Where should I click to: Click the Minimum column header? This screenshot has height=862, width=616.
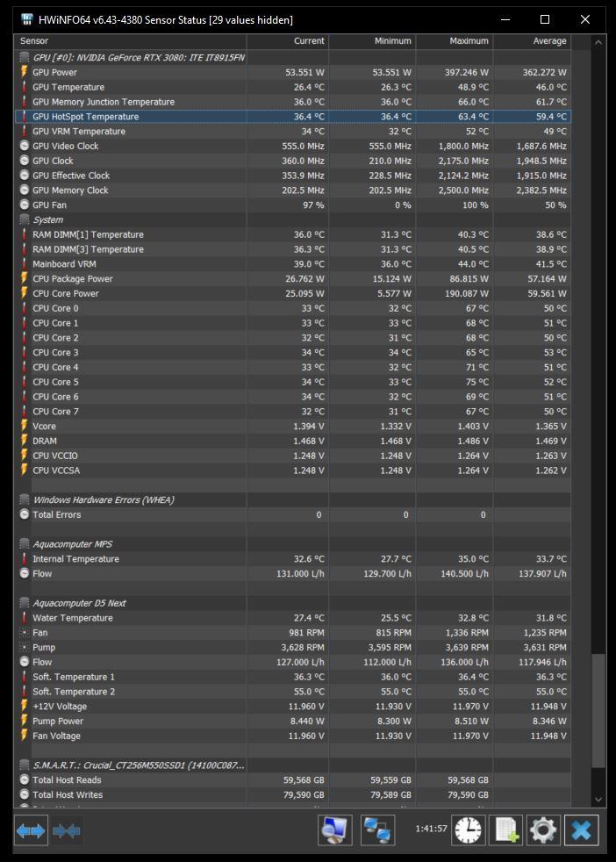(372, 40)
